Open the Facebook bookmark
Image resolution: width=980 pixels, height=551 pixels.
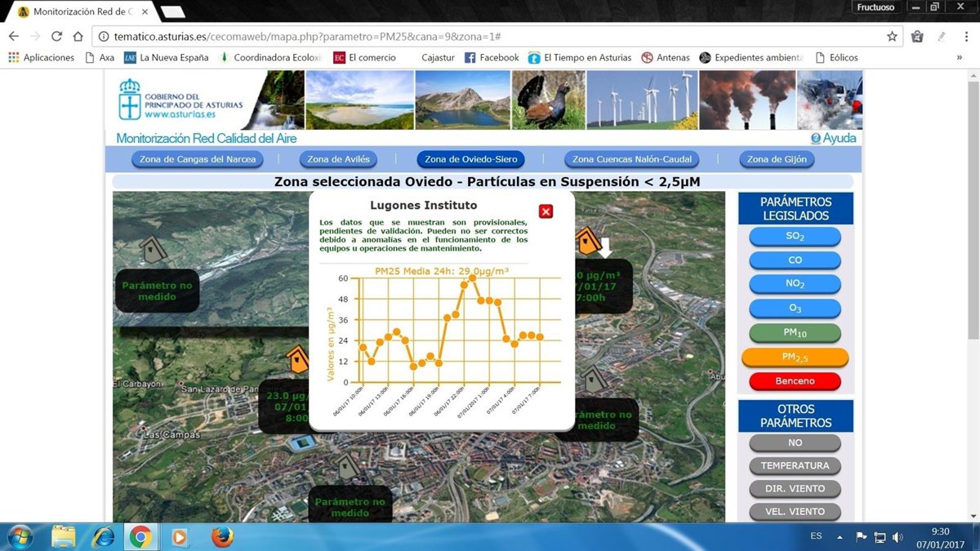click(x=492, y=58)
